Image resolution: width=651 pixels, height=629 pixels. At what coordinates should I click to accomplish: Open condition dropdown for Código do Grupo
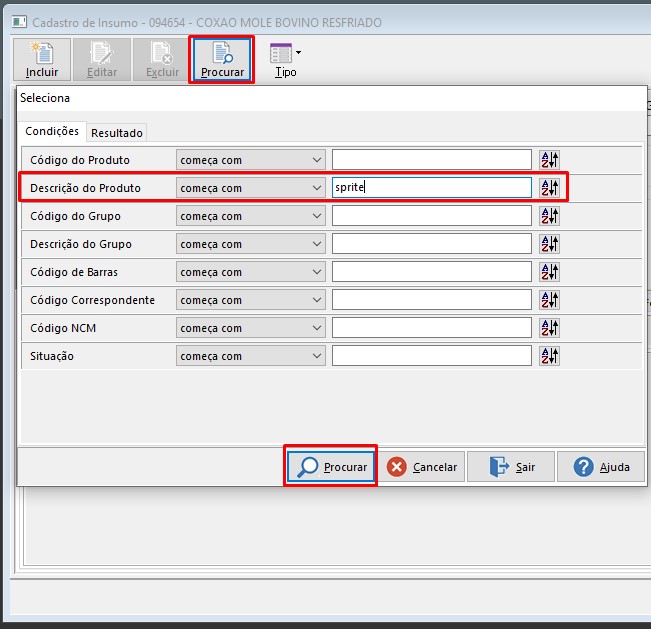click(x=251, y=216)
